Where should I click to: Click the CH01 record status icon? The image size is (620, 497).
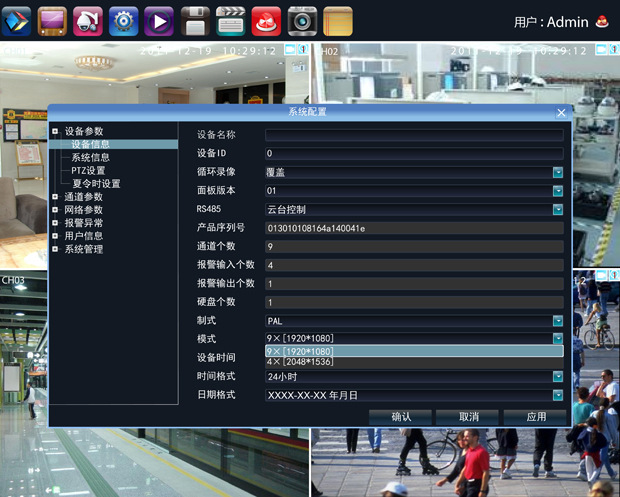tap(290, 49)
